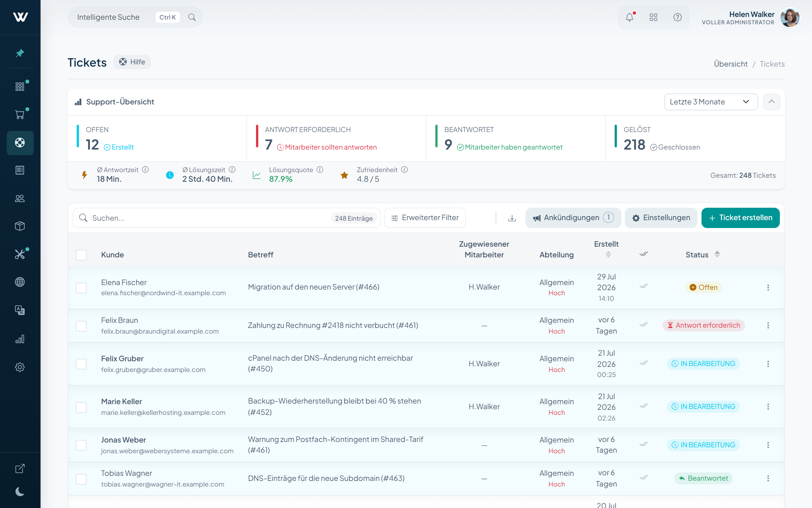Open the dashboard grid sidebar icon
Image resolution: width=812 pixels, height=508 pixels.
pos(20,86)
